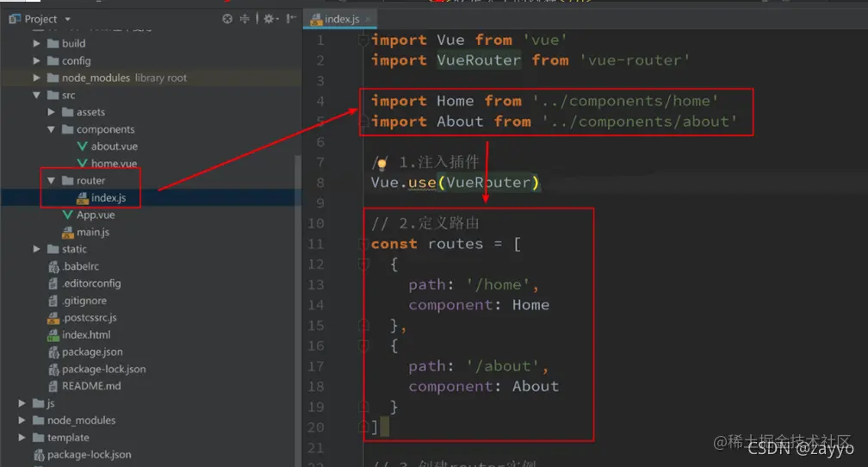Open the Project view dropdown
Screen dimensions: 868x467
click(67, 20)
